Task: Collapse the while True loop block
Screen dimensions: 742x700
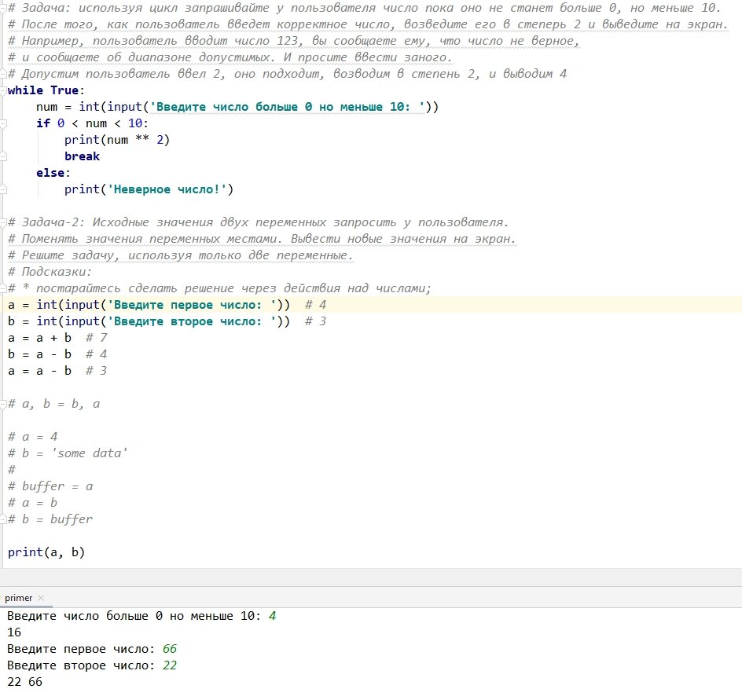Action: pos(3,90)
